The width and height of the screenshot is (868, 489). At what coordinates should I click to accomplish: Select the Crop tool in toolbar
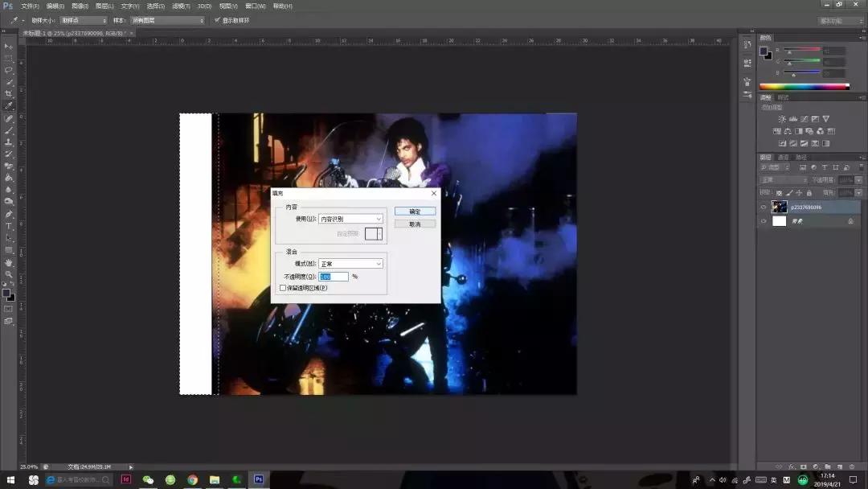[9, 93]
